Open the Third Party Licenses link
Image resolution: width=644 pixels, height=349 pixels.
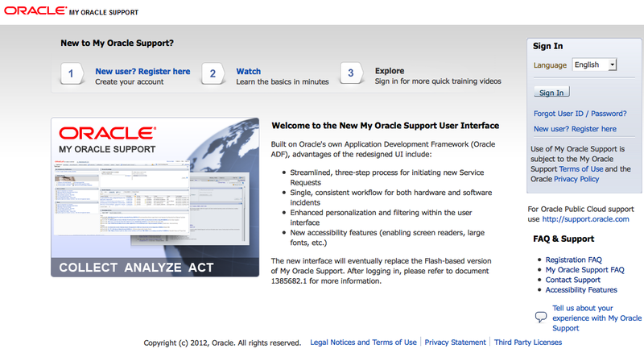point(528,342)
